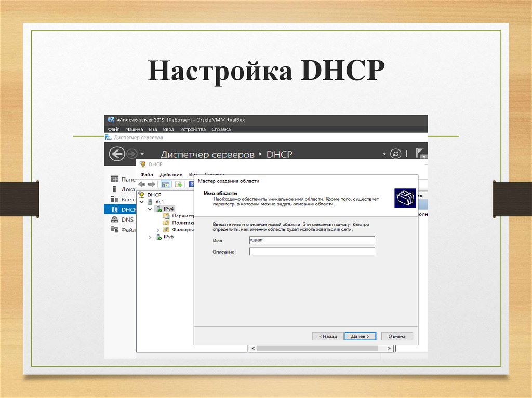Viewport: 532px width, 398px height.
Task: Open VirtualBox Файл menu
Action: click(114, 129)
